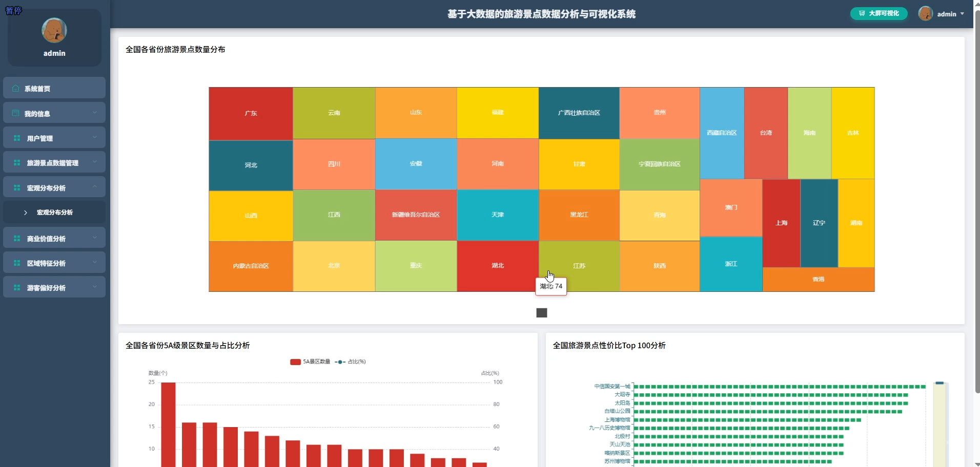Toggle the 占比(%) legend item
The height and width of the screenshot is (467, 980).
(350, 362)
